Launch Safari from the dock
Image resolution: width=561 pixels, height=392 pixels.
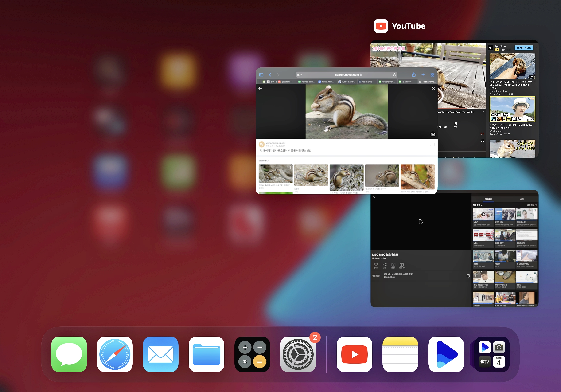[115, 354]
